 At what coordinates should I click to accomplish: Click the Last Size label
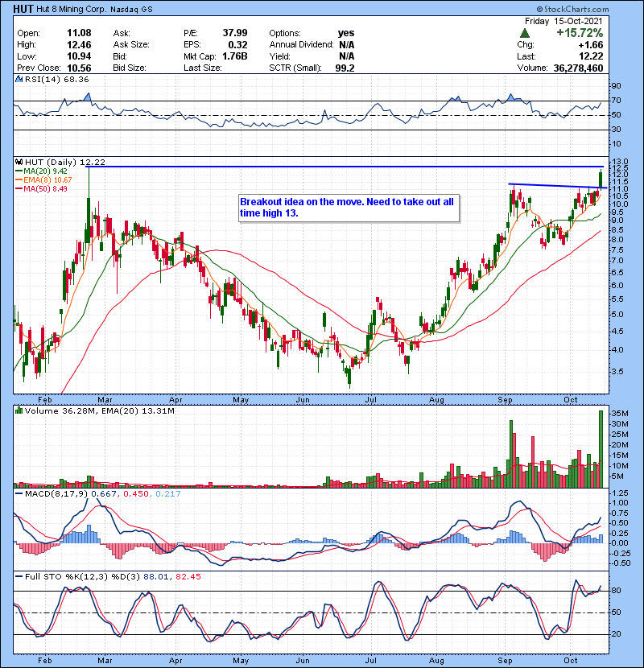coord(202,68)
